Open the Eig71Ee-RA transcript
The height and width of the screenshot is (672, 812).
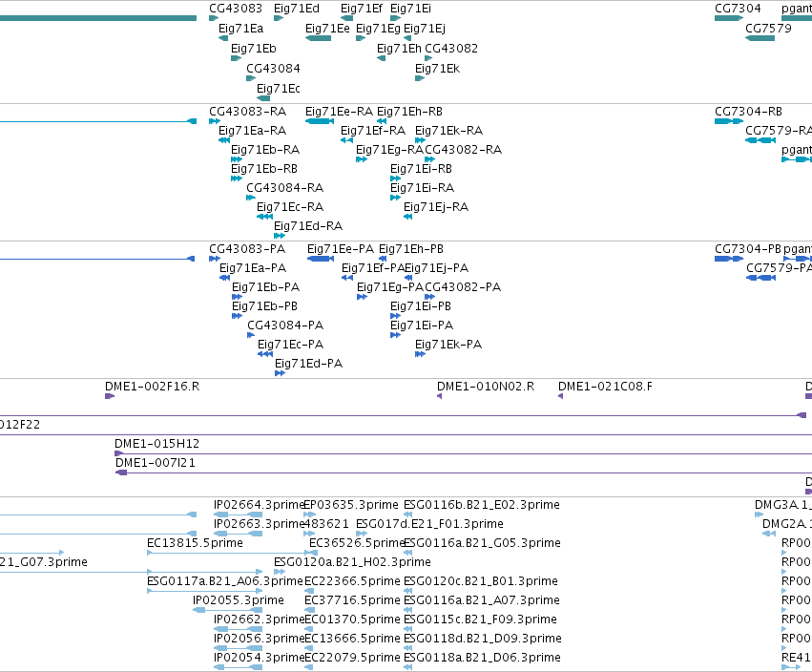click(x=320, y=121)
